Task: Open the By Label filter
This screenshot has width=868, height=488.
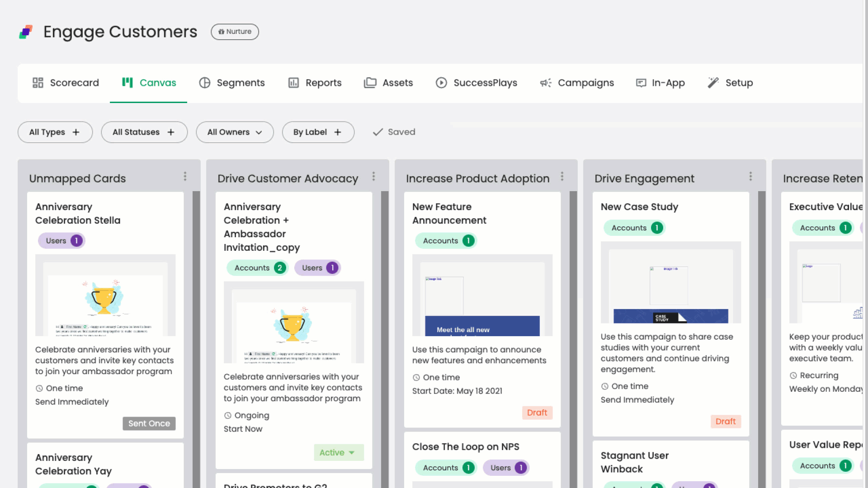Action: pyautogui.click(x=318, y=132)
